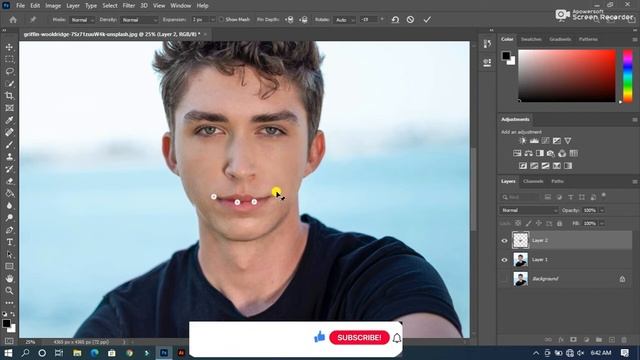The width and height of the screenshot is (640, 360).
Task: Select the Hand tool
Action: click(9, 279)
